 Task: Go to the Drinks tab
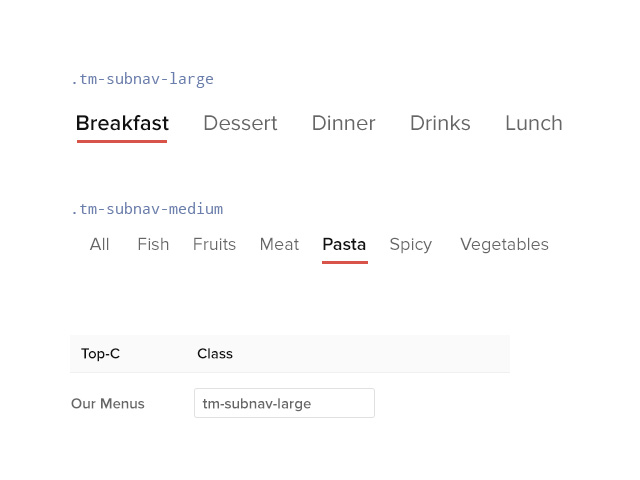click(x=440, y=123)
